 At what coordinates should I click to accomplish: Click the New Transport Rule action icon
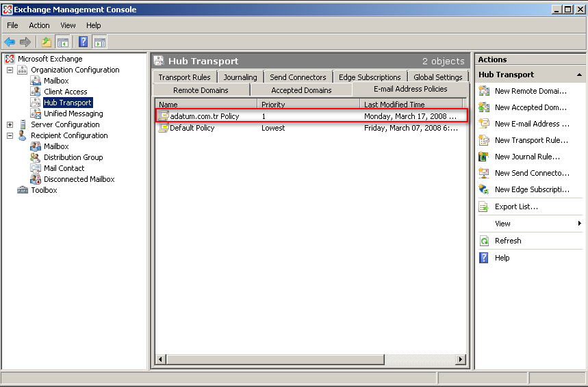[x=484, y=140]
